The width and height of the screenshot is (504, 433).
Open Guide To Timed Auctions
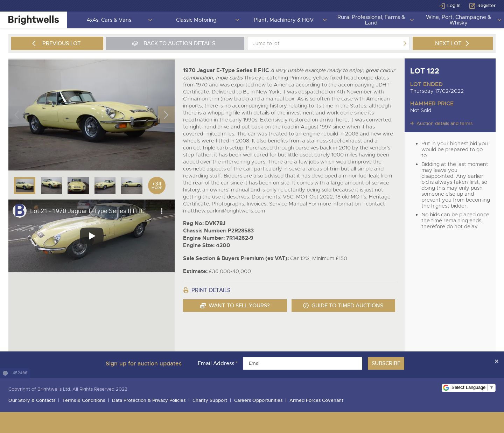(x=343, y=306)
